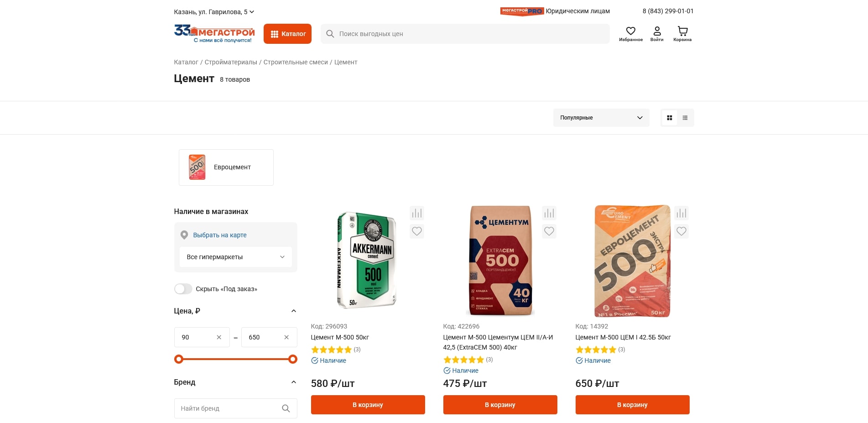Switch to list view layout

685,118
